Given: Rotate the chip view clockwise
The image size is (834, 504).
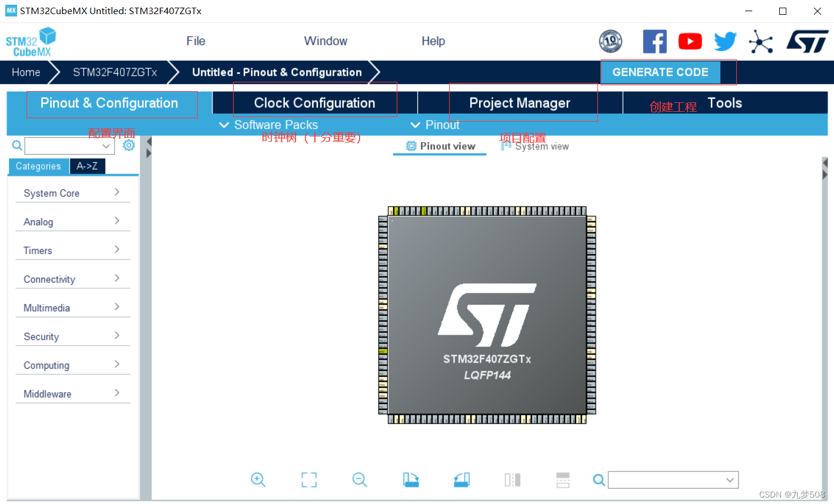Looking at the screenshot, I should (x=411, y=480).
